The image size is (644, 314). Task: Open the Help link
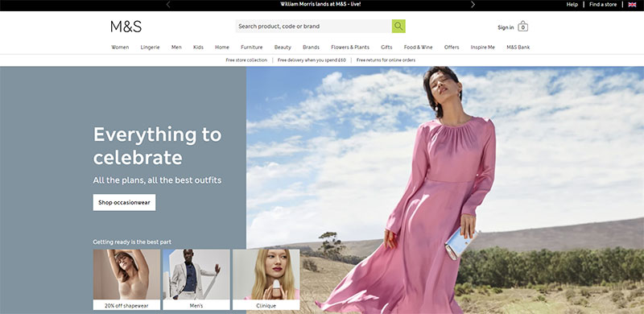(x=572, y=5)
